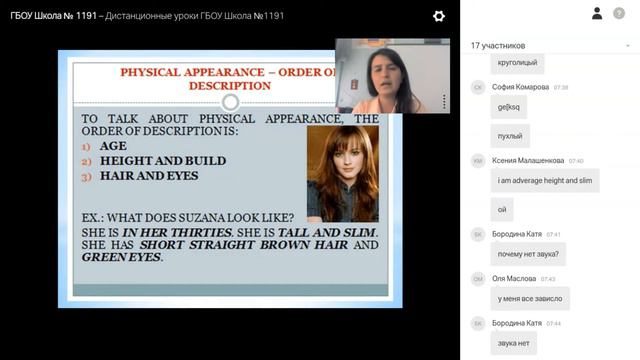Click sender name Бородина Катя at 07:41
Screen dimensions: 640x360
click(517, 234)
